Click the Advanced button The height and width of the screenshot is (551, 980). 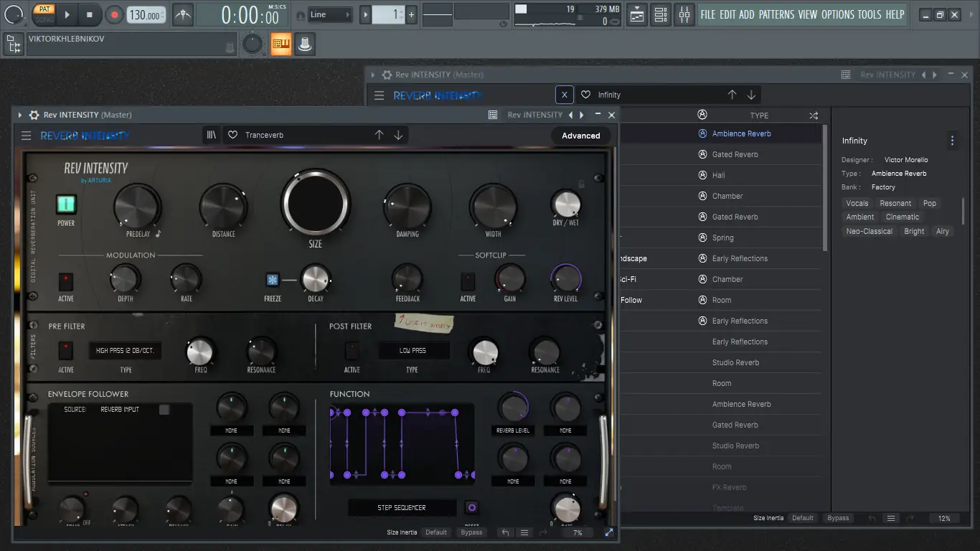[x=580, y=136]
